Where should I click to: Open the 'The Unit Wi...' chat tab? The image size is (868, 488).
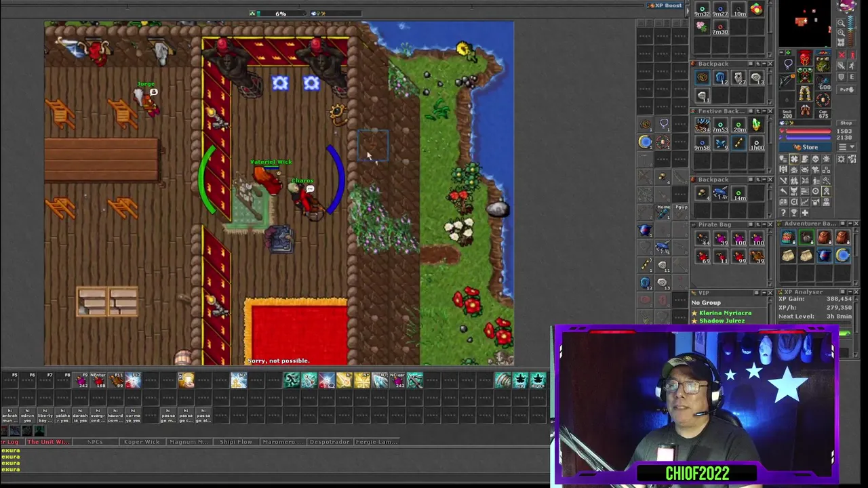pos(48,442)
